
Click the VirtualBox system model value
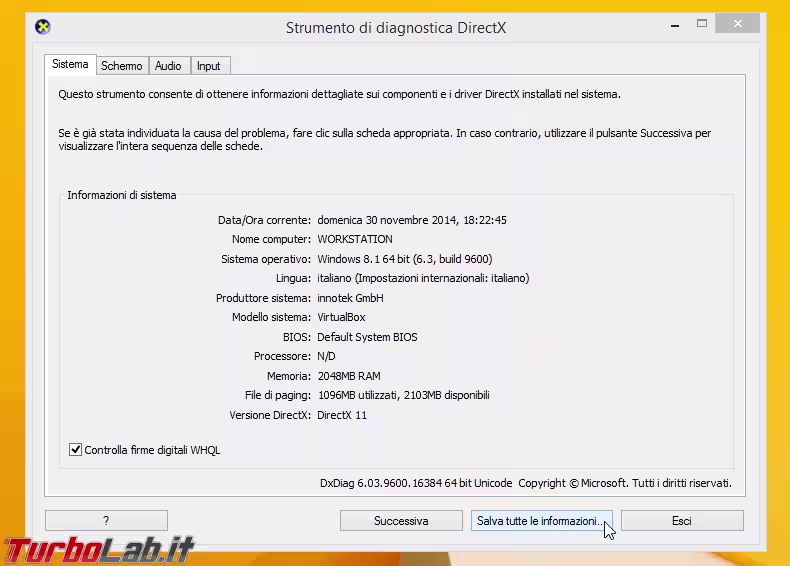point(341,318)
